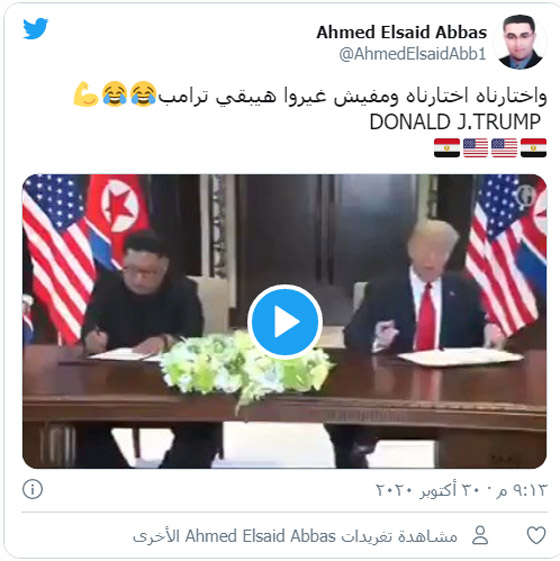560x561 pixels.
Task: Play the embedded video
Action: (284, 322)
